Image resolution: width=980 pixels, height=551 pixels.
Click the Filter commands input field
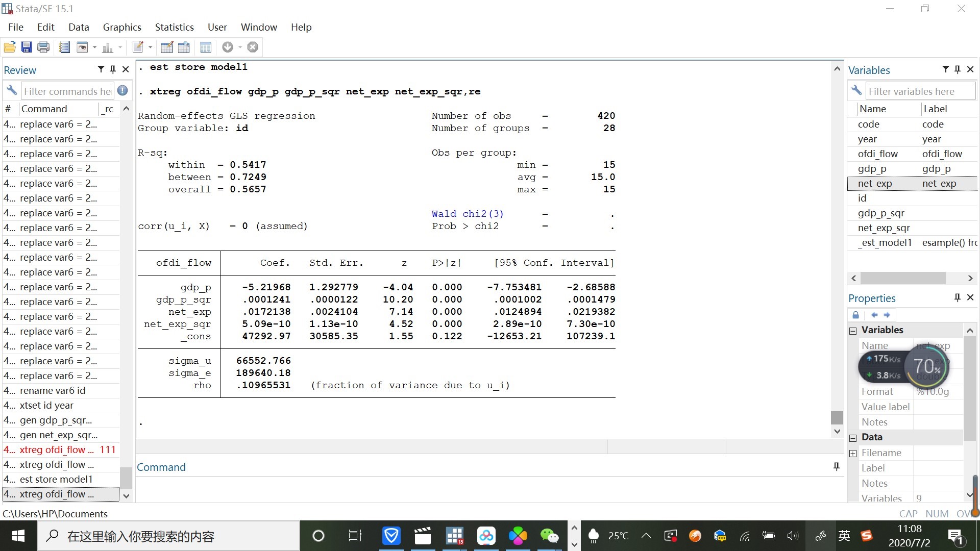point(67,91)
